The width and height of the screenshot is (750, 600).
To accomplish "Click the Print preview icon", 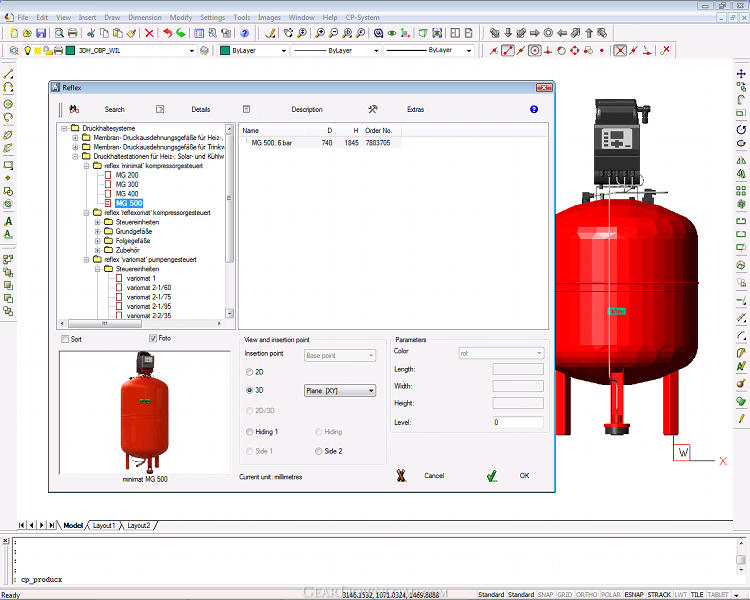I will tap(59, 33).
